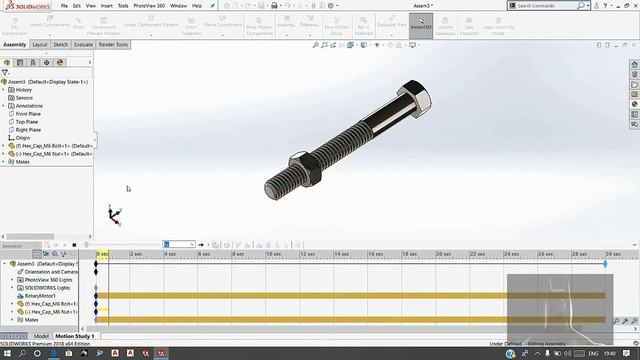Open PropertyManager tab icon
Image resolution: width=640 pixels, height=360 pixels.
tap(20, 62)
